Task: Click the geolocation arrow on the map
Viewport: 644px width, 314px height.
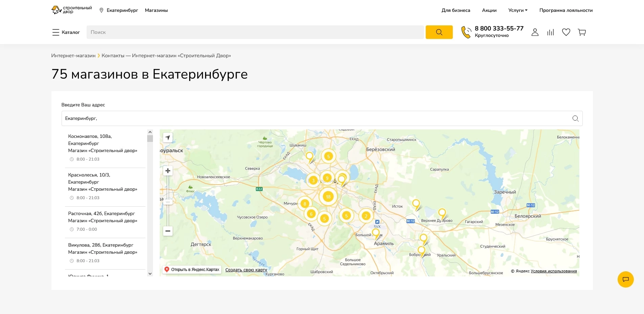Action: point(168,138)
